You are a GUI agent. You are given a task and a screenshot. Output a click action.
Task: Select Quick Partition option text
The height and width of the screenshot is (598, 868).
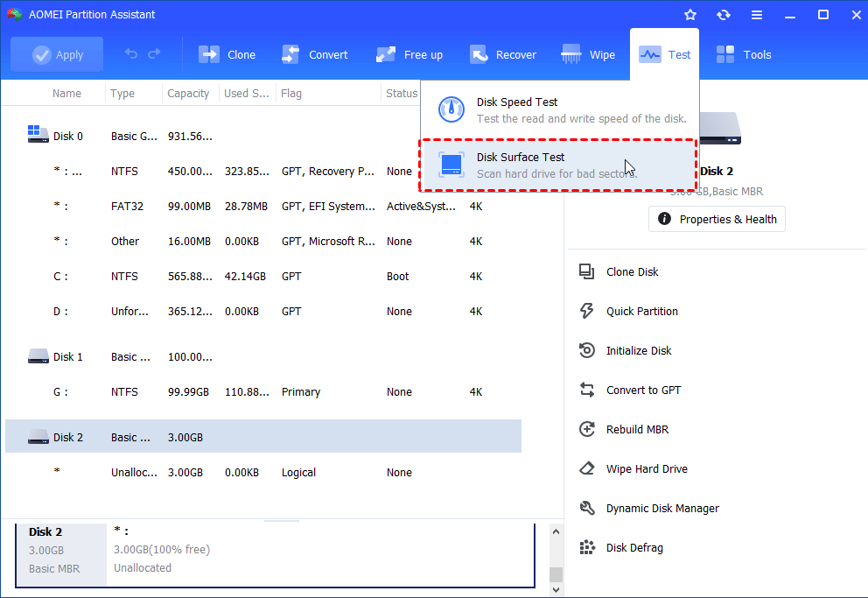tap(642, 311)
